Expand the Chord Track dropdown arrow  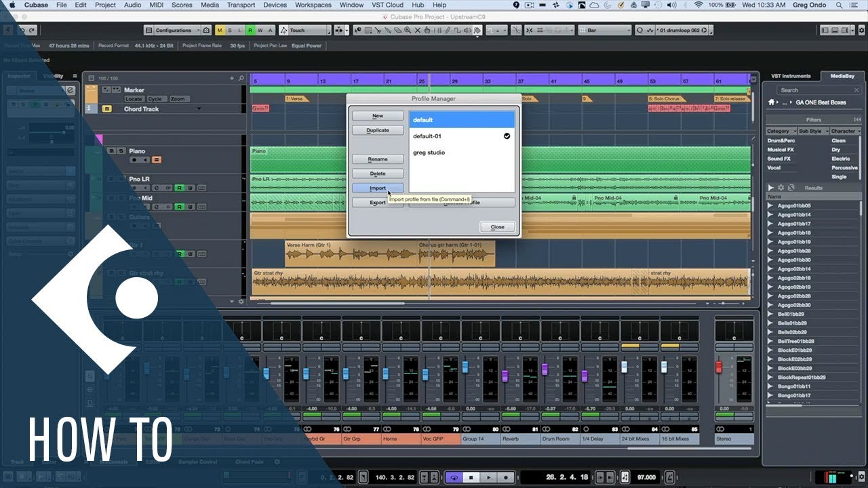point(199,109)
